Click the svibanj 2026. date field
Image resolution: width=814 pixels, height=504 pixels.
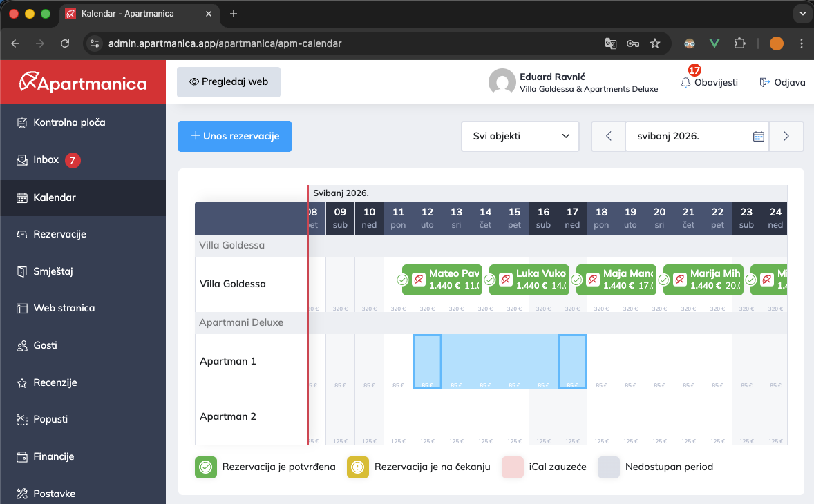[x=697, y=137]
